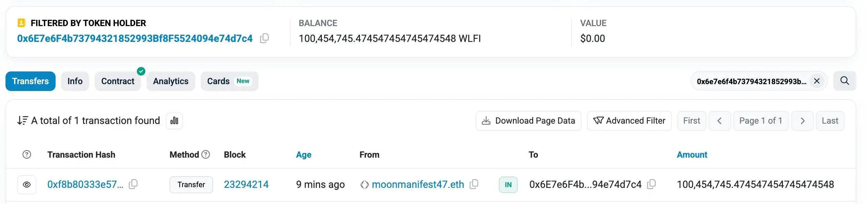Open Download Page Data
The image size is (868, 204).
coord(528,121)
